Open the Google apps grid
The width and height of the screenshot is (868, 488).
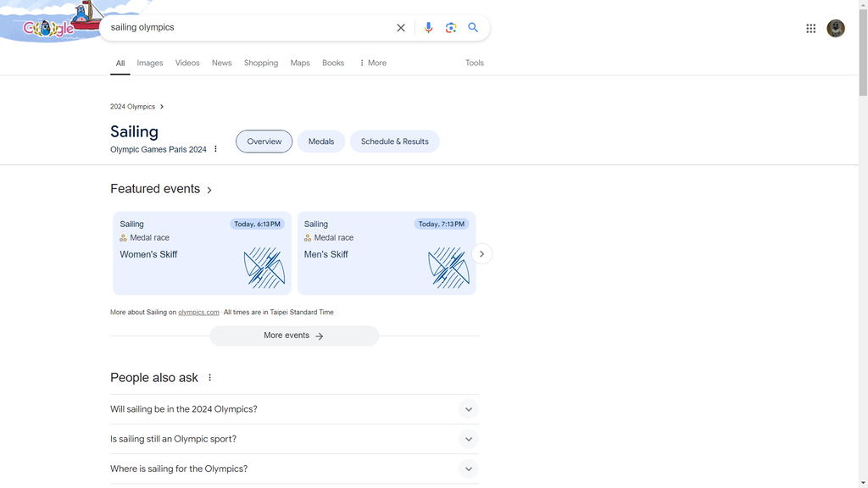click(811, 28)
